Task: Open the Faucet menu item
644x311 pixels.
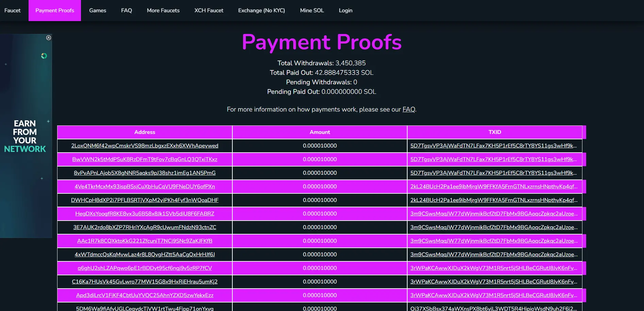Action: [13, 11]
